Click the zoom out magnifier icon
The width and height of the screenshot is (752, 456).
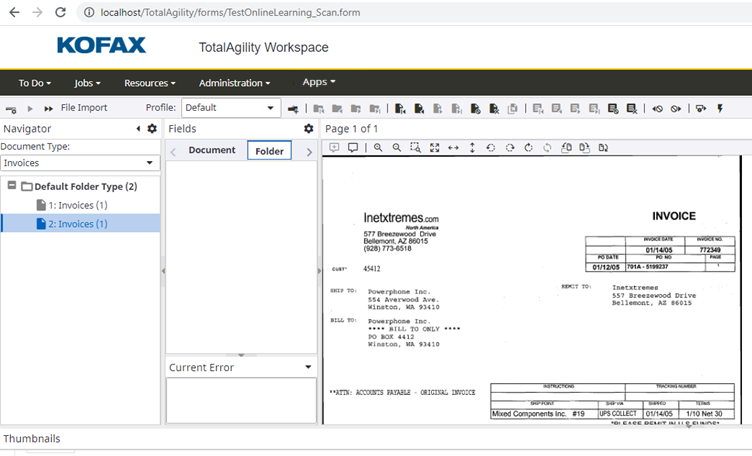click(397, 148)
